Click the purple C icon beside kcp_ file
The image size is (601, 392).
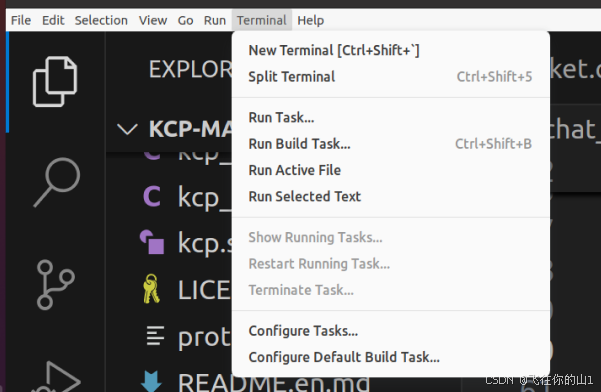coord(152,196)
